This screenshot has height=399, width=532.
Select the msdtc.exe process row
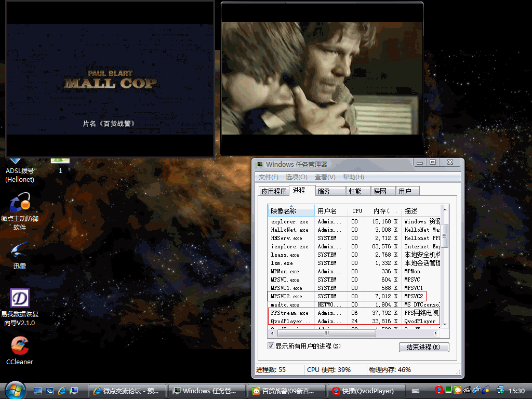coord(354,304)
